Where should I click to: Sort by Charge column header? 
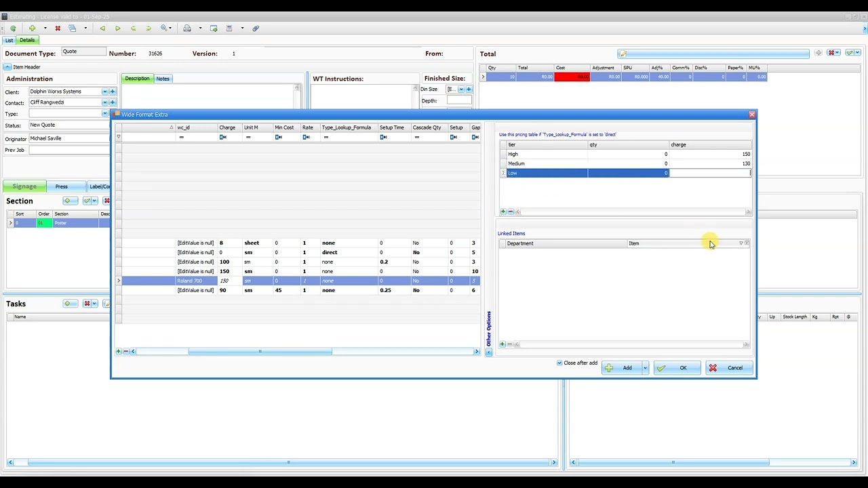point(230,127)
